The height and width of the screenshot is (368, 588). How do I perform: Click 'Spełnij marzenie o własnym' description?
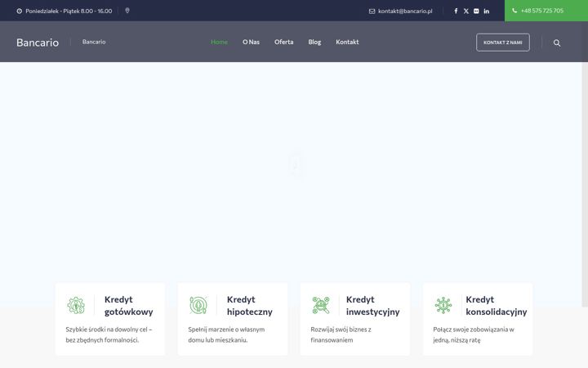point(226,334)
